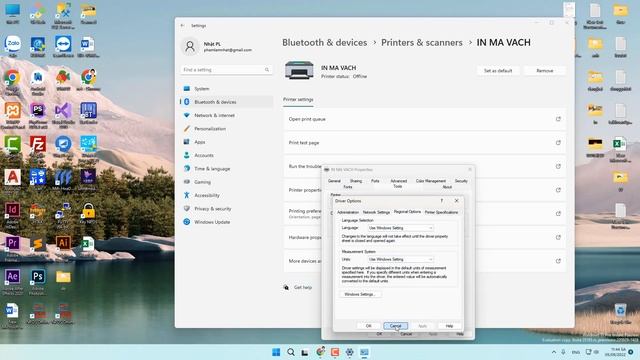Image resolution: width=640 pixels, height=360 pixels.
Task: Launch Zalo from the desktop
Action: click(x=13, y=45)
